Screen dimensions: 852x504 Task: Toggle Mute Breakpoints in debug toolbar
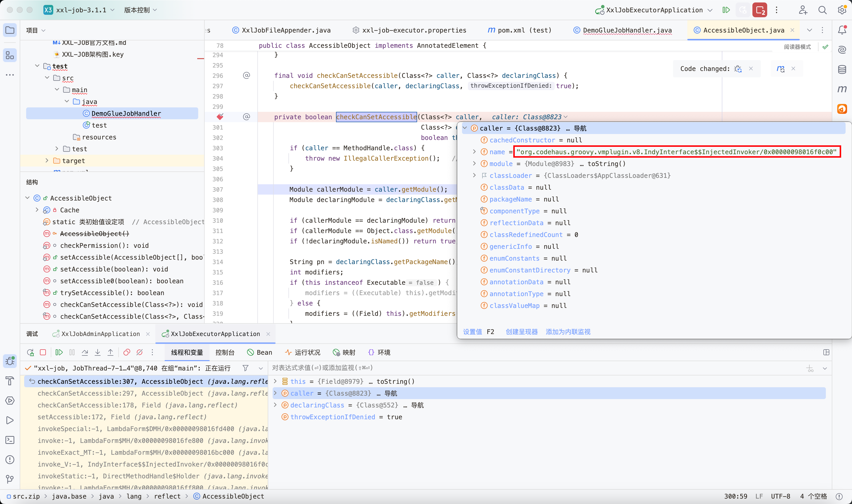(x=139, y=352)
